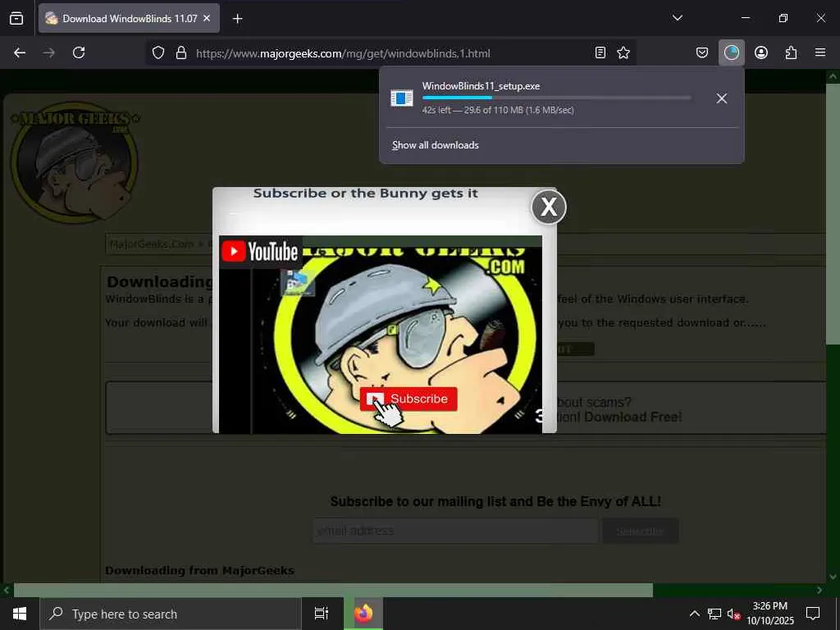Screen dimensions: 840x630
Task: Click the download progress bar
Action: point(556,98)
